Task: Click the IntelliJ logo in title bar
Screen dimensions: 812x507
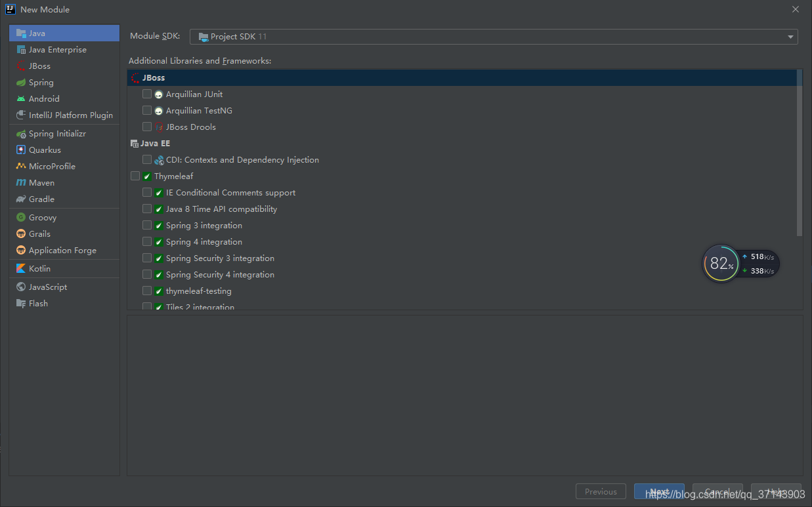Action: click(x=10, y=9)
